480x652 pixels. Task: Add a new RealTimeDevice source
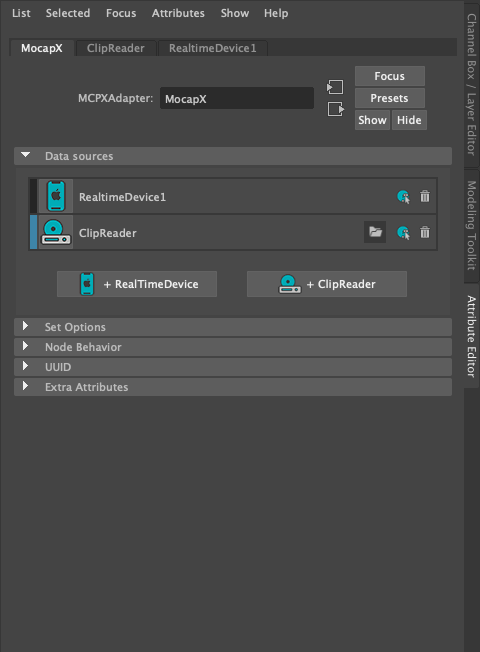click(x=137, y=284)
